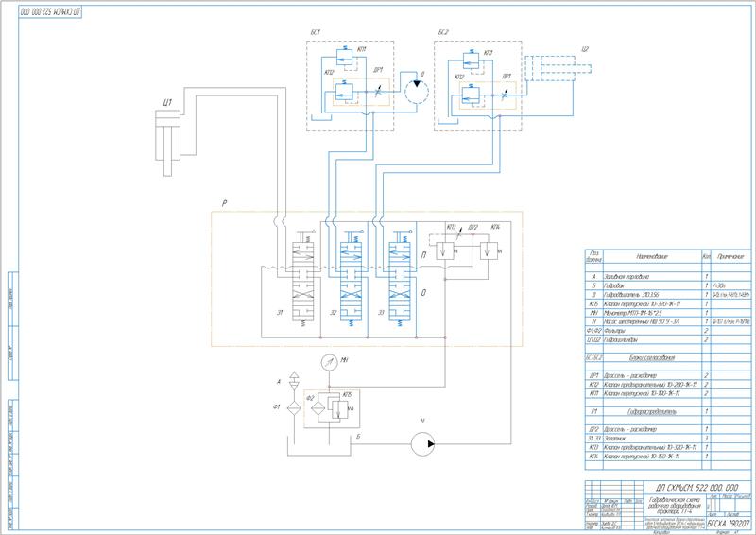Select the 'Заливная горловина' table row
Image resolution: width=756 pixels, height=535 pixels.
668,276
